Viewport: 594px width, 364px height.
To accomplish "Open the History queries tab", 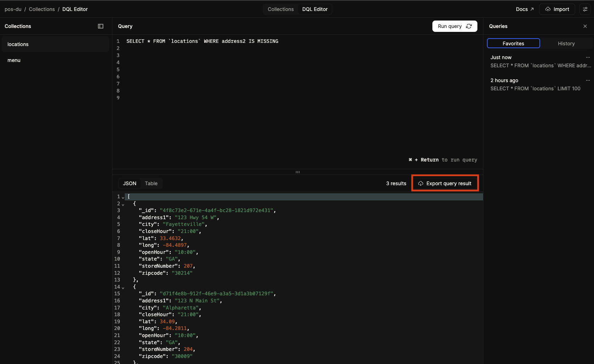I will [x=566, y=44].
